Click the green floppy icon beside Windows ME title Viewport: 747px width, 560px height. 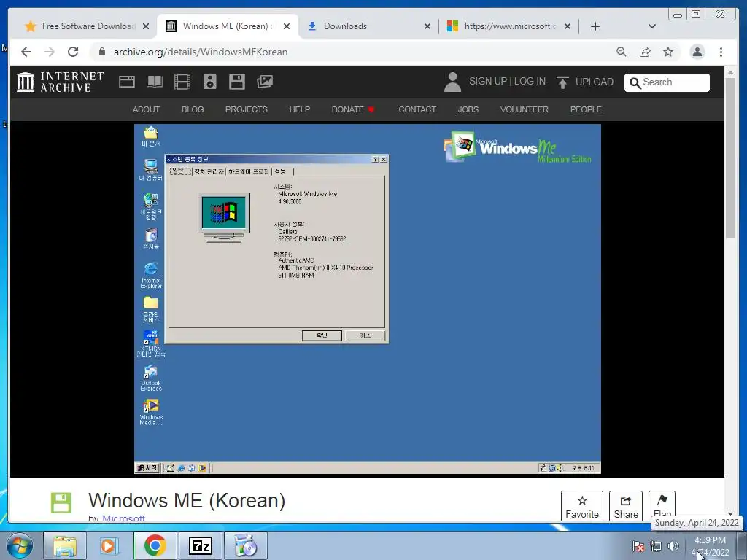[61, 502]
